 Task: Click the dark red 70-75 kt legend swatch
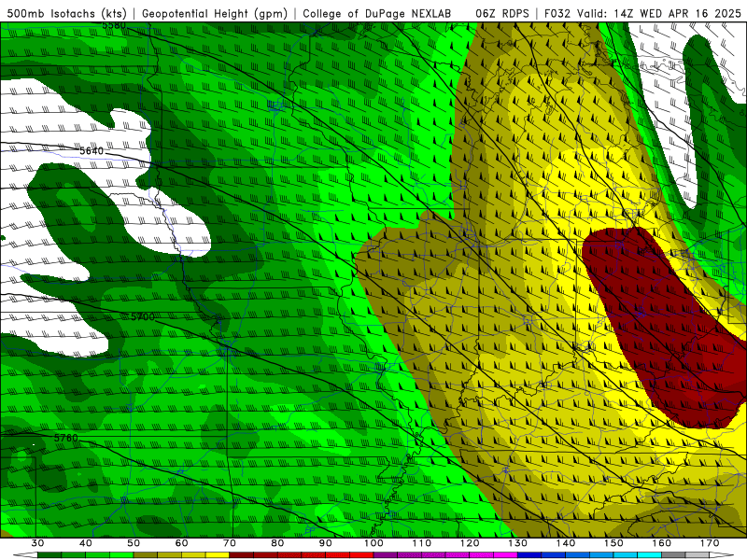pyautogui.click(x=242, y=555)
